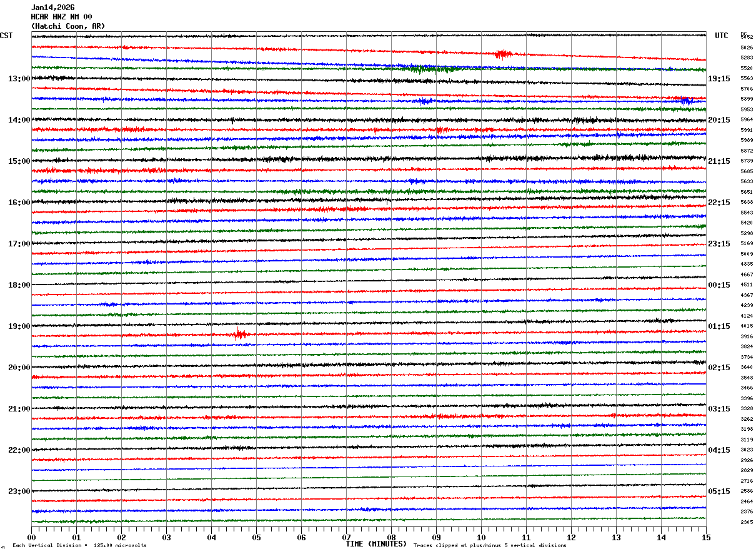
Task: Click minute tick label '12' on axis
Action: (x=571, y=537)
